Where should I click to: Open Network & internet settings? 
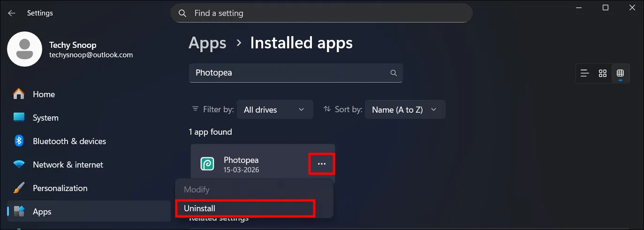point(89,165)
